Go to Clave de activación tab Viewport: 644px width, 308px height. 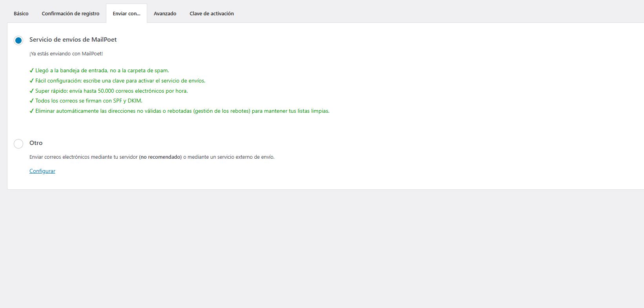(212, 13)
